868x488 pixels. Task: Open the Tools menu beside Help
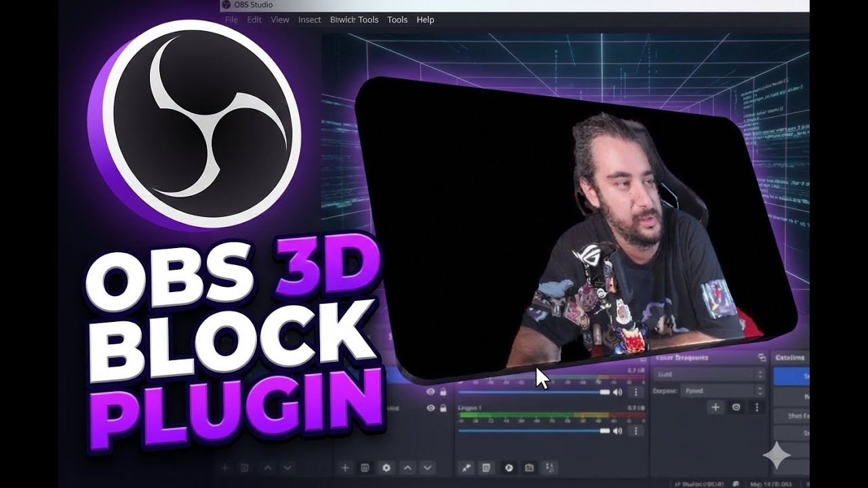(x=397, y=20)
